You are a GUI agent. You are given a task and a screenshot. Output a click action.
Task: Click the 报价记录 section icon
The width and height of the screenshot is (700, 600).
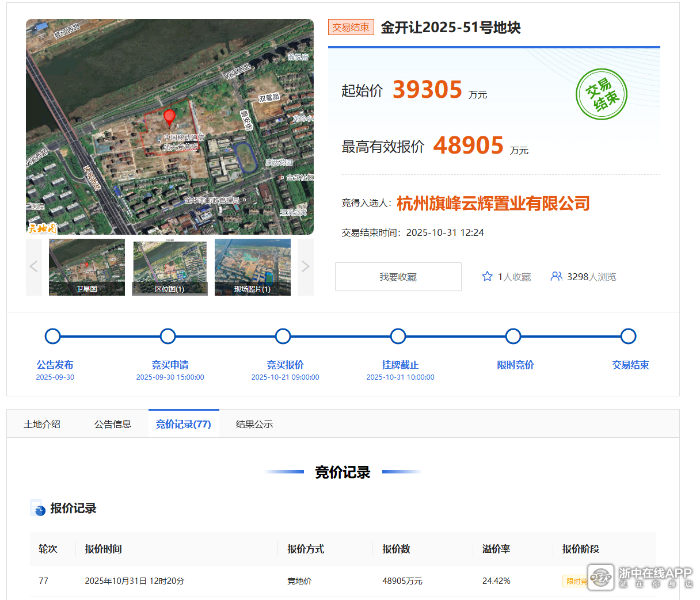pos(37,509)
